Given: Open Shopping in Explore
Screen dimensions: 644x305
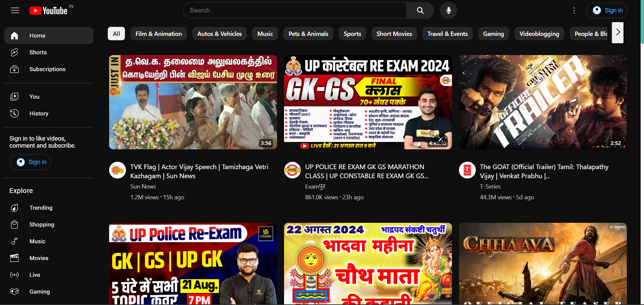Looking at the screenshot, I should pos(49,224).
